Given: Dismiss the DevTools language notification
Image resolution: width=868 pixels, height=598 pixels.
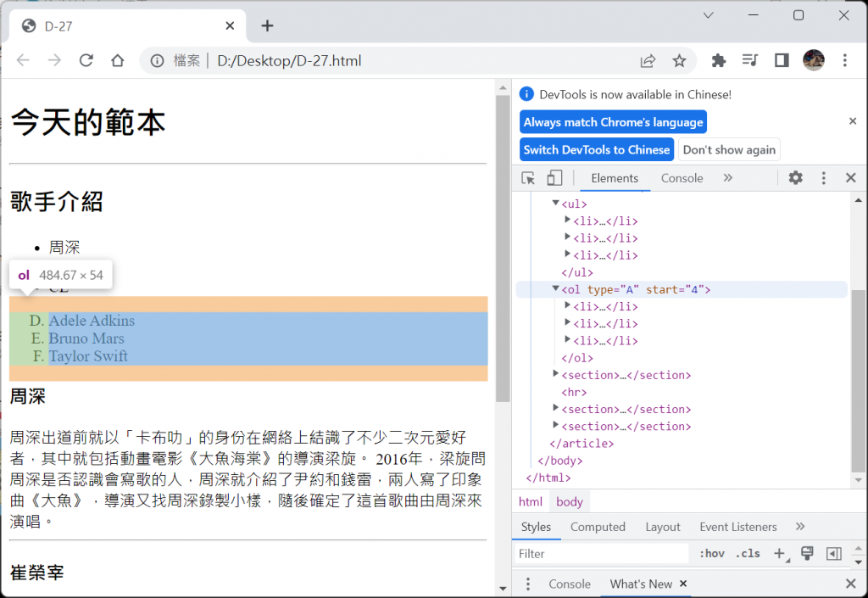Looking at the screenshot, I should tap(853, 120).
